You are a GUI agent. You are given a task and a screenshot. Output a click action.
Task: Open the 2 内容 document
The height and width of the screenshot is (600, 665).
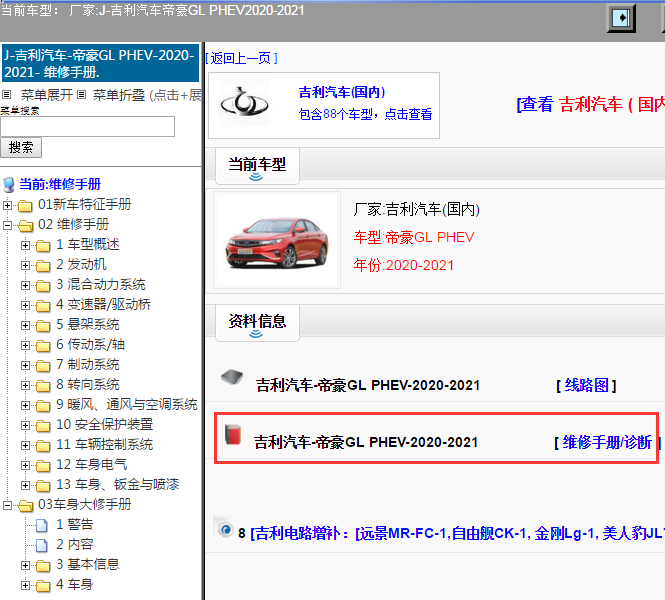click(75, 544)
